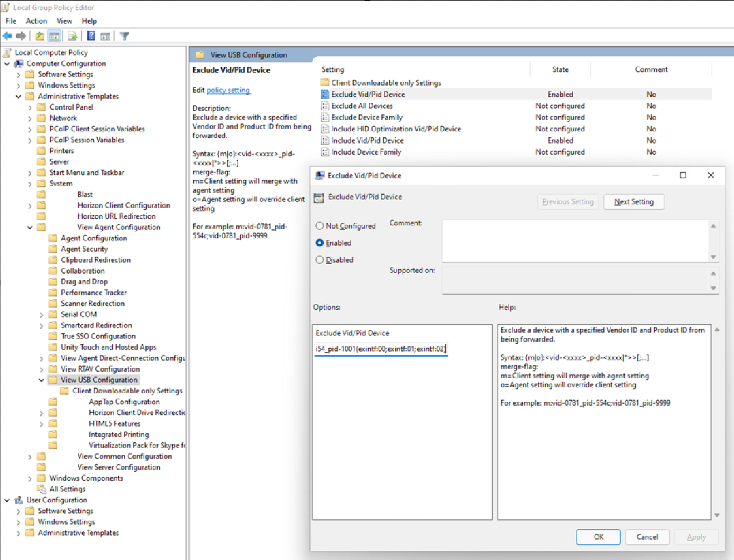The height and width of the screenshot is (560, 734).
Task: Toggle the console tree pane icon
Action: pyautogui.click(x=54, y=36)
